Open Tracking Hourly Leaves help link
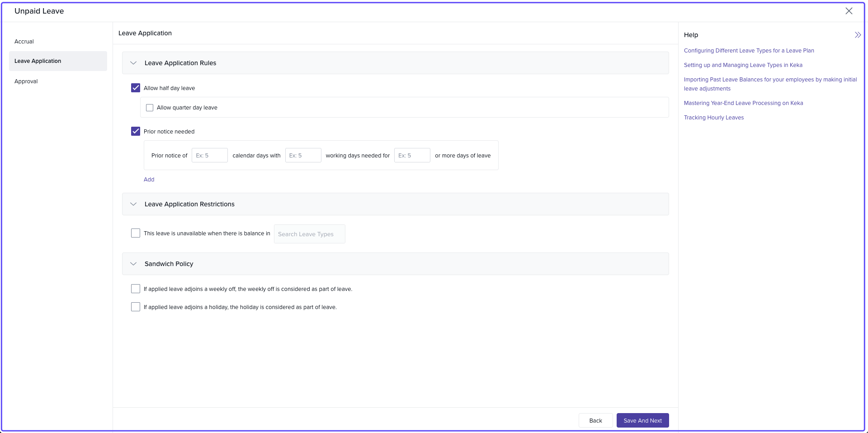The width and height of the screenshot is (868, 433). 713,118
